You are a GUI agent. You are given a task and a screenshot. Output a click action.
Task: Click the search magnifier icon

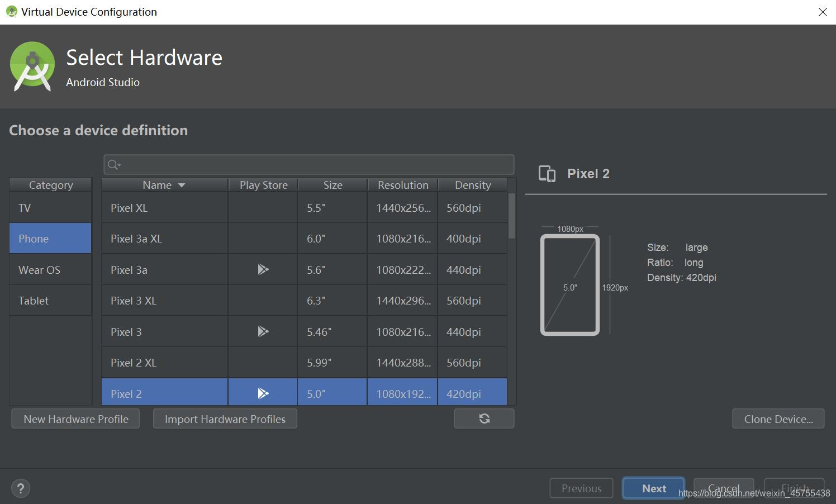(114, 164)
